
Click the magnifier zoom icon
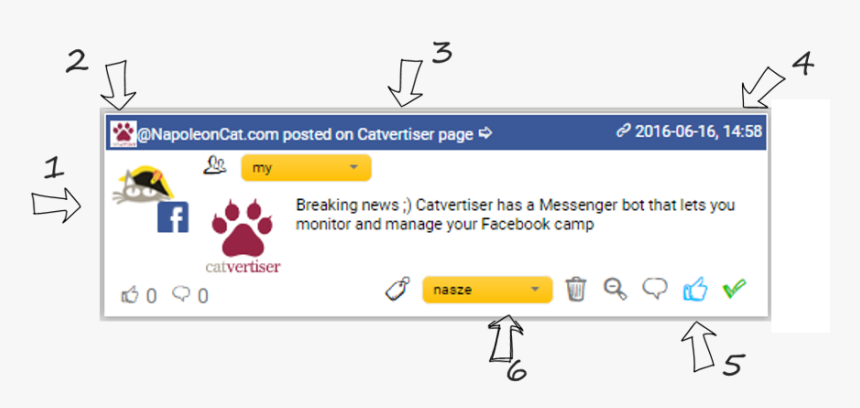(615, 288)
